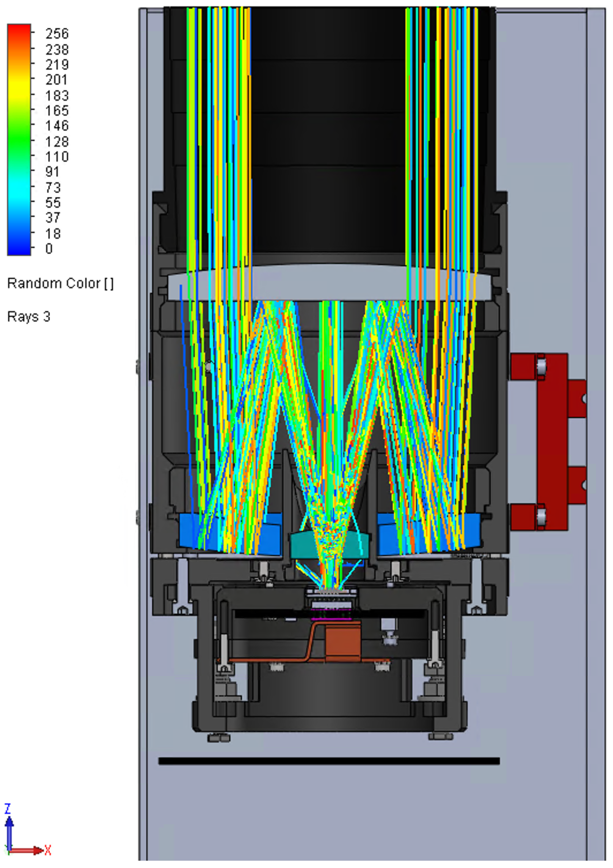Click the legend value 238

pos(57,49)
